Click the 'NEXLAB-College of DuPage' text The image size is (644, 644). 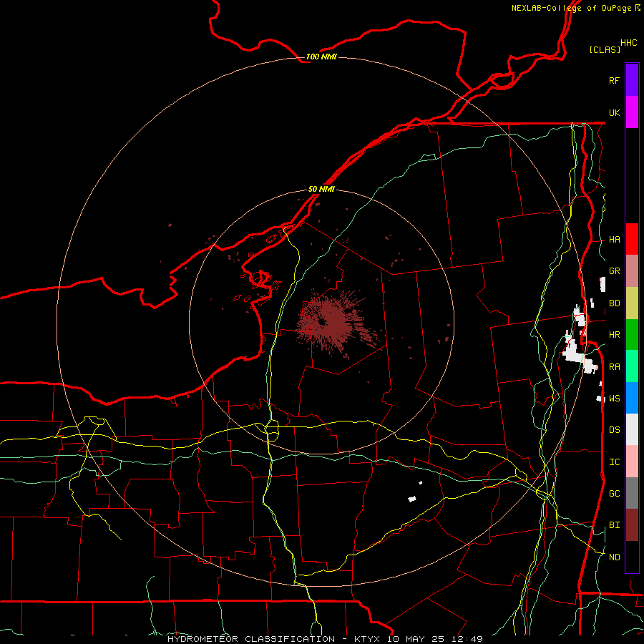point(571,8)
